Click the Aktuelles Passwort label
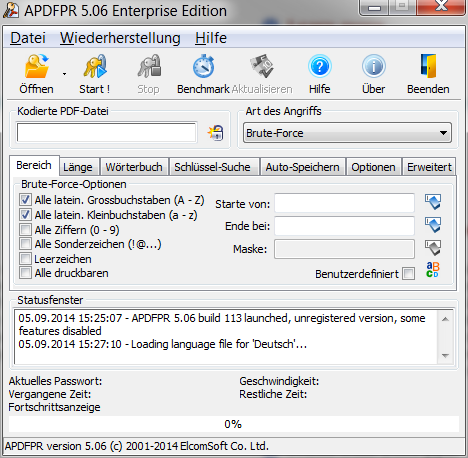Screen dimensions: 468x458 [55, 381]
